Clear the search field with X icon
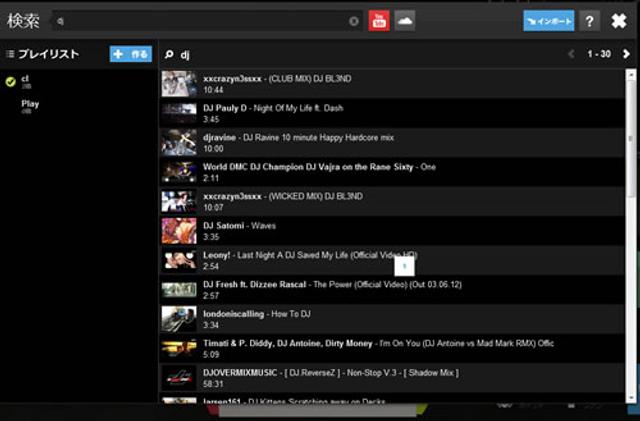 pyautogui.click(x=353, y=21)
